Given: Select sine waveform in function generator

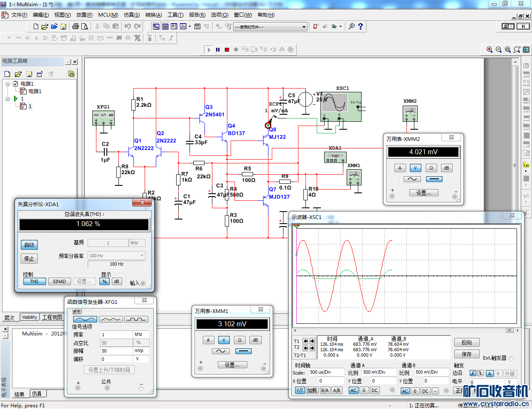Looking at the screenshot, I should (85, 319).
